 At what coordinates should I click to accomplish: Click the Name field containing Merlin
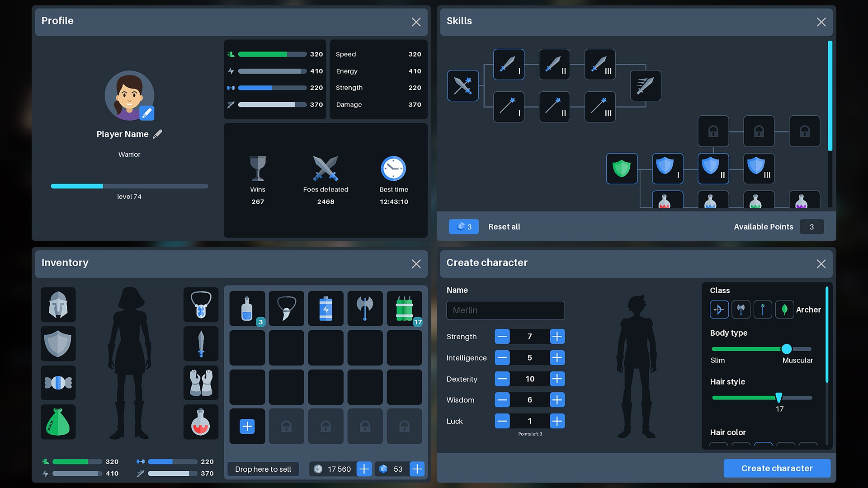pos(505,310)
